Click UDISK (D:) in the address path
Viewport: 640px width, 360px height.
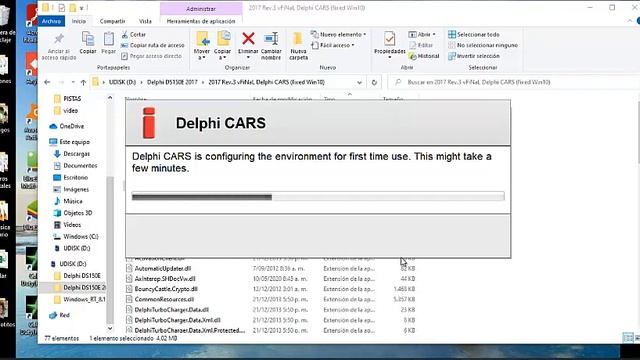pos(122,82)
